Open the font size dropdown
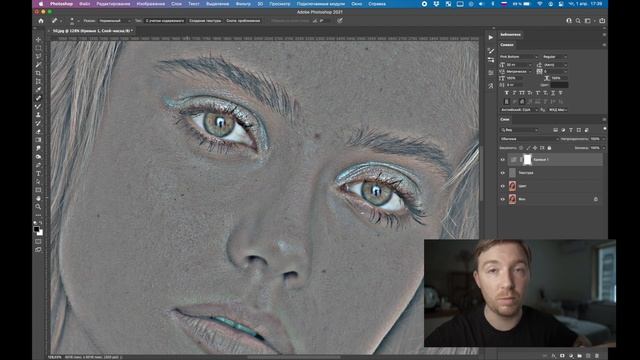The height and width of the screenshot is (360, 640). click(519, 64)
